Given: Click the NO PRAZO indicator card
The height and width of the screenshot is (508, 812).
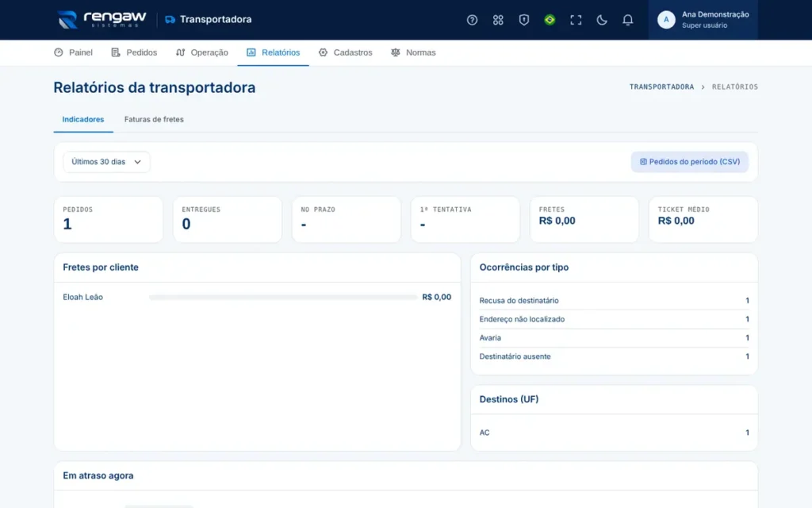Looking at the screenshot, I should (347, 219).
